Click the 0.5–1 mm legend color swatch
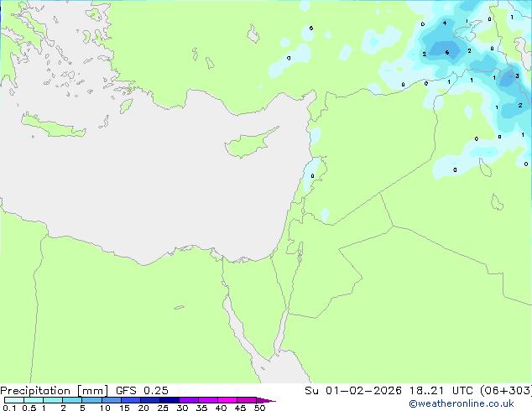 (x=34, y=400)
